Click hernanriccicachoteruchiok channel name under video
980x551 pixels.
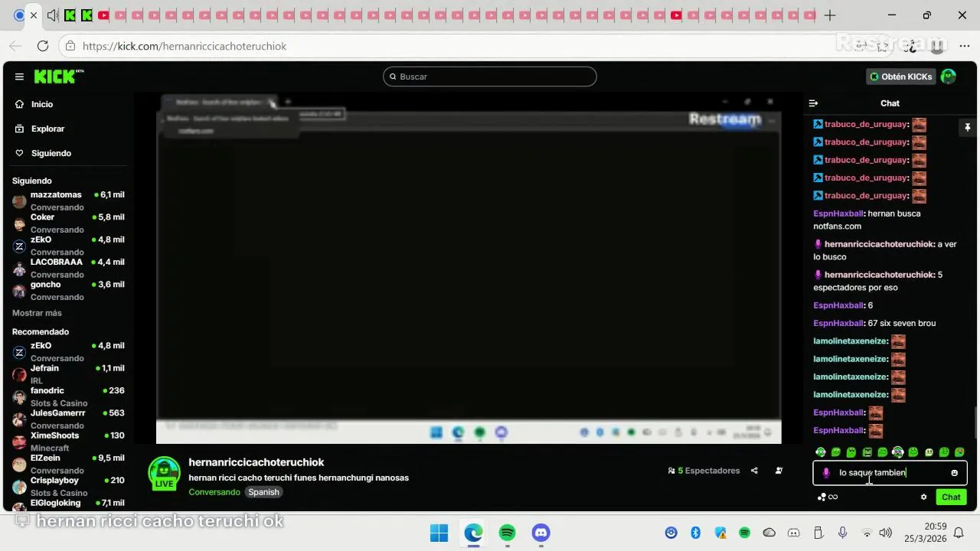(x=256, y=462)
